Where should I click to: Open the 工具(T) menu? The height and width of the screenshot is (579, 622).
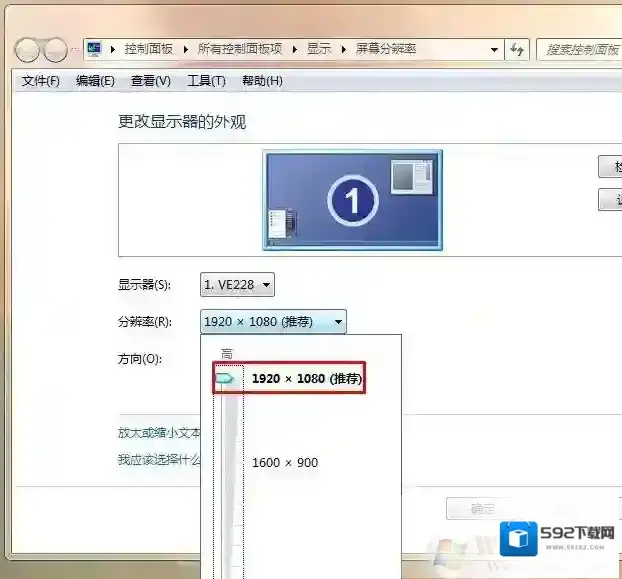point(206,81)
